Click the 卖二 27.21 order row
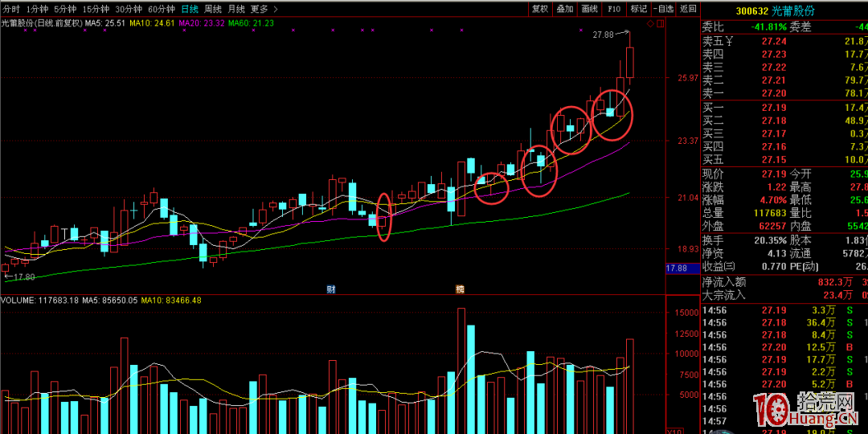Image resolution: width=868 pixels, height=434 pixels. coord(784,80)
